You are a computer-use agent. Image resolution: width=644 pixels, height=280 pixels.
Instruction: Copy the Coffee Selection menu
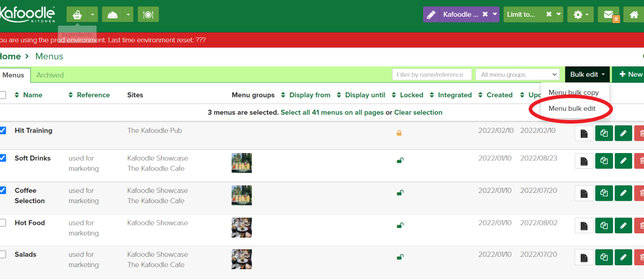click(x=604, y=193)
